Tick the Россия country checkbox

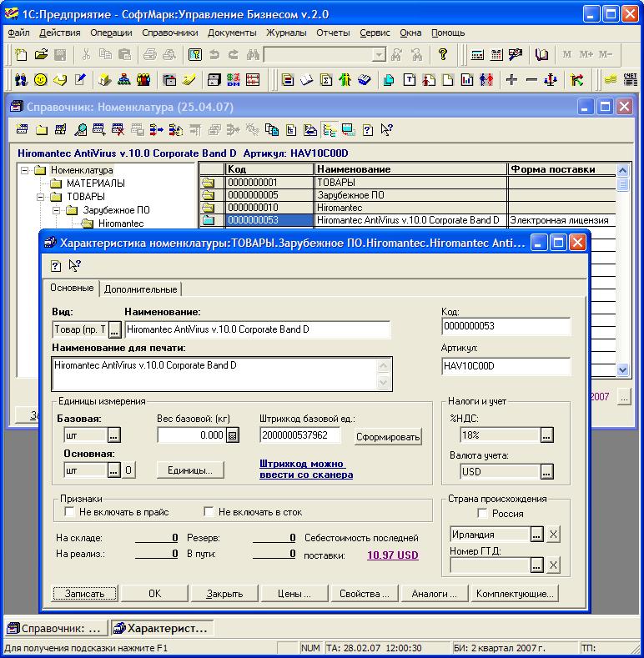click(482, 513)
